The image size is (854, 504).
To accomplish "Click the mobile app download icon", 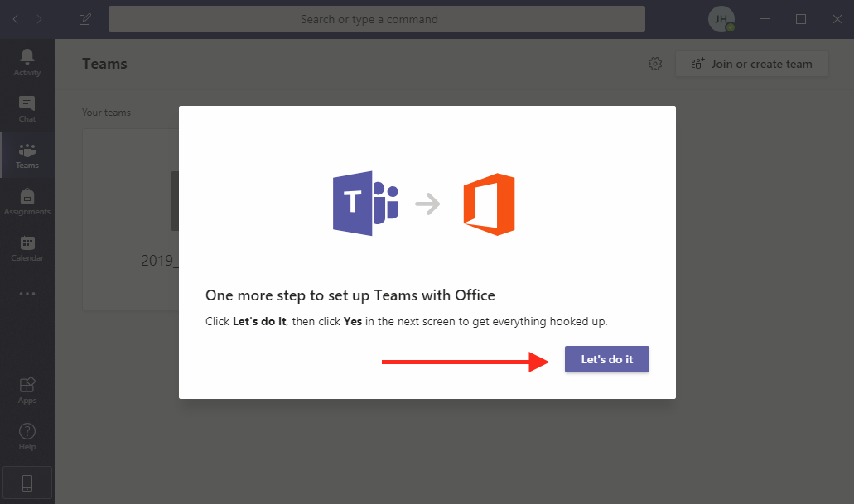I will coord(27,482).
